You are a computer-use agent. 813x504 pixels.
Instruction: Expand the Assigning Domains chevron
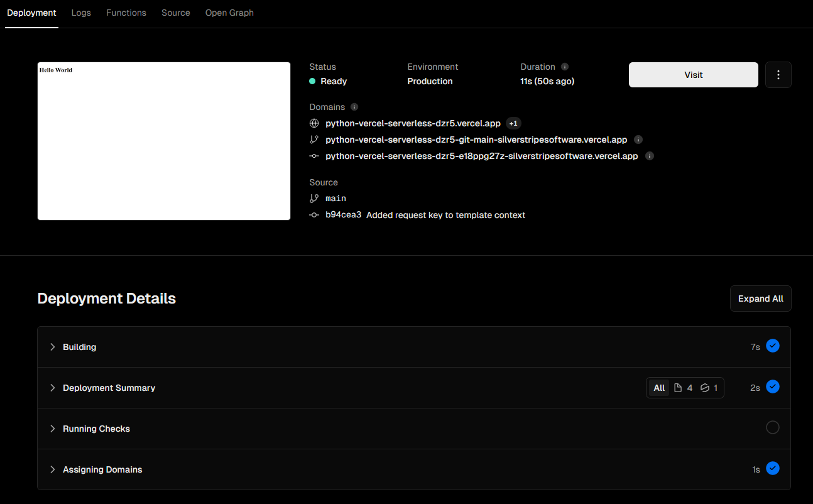[53, 469]
